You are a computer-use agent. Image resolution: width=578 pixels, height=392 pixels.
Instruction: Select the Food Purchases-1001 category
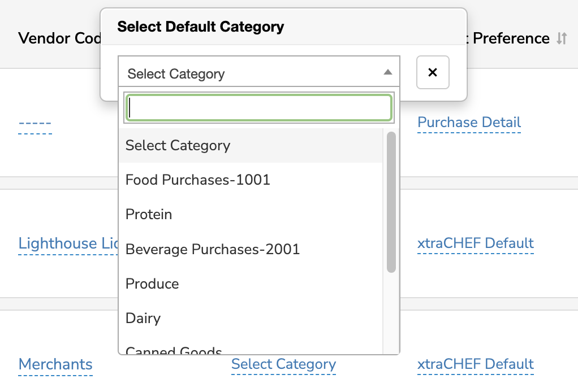[197, 180]
